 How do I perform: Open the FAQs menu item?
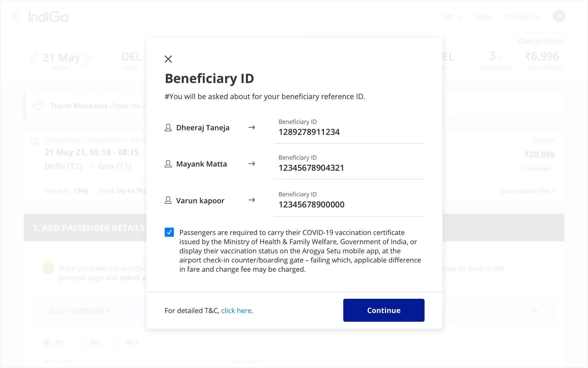[x=483, y=17]
